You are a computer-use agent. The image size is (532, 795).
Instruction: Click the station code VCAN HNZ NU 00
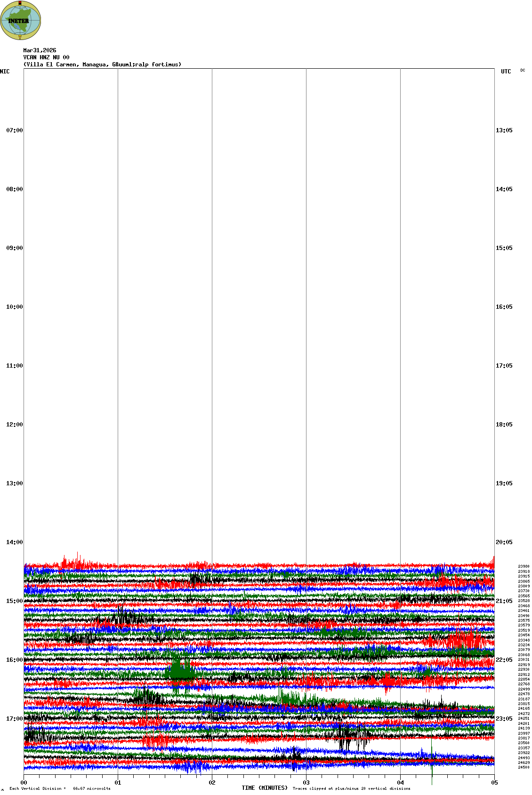(x=46, y=57)
